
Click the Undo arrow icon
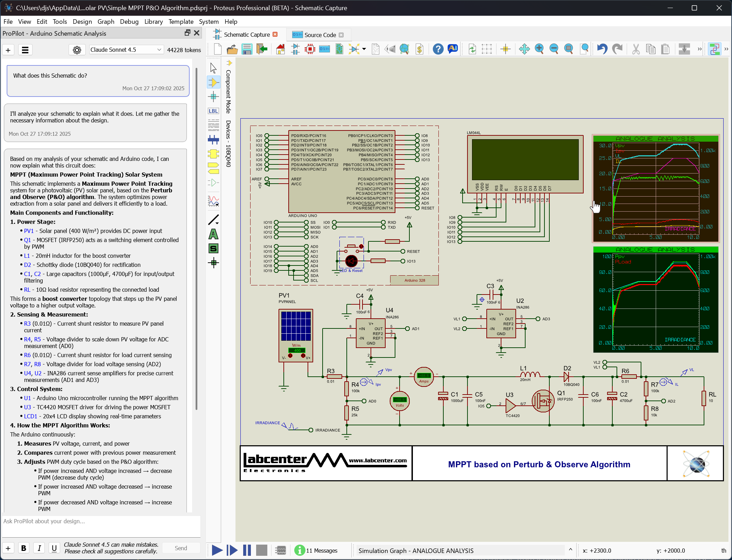(602, 49)
